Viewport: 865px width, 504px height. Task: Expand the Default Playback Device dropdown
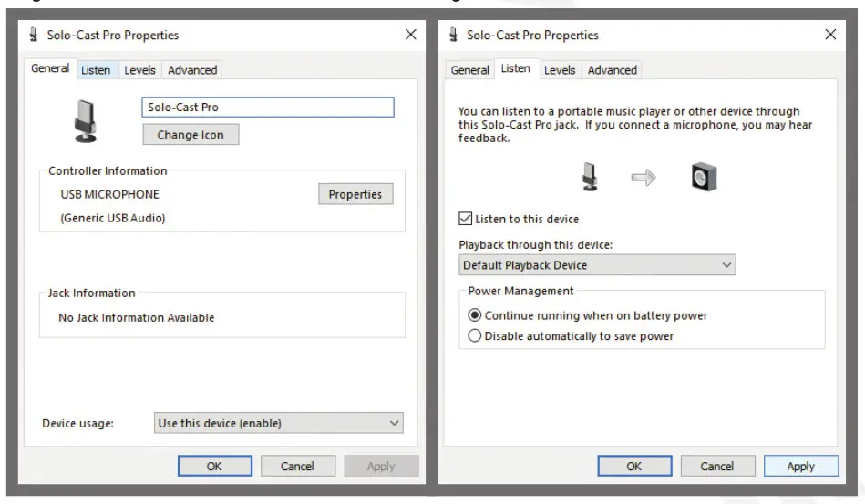coord(597,265)
